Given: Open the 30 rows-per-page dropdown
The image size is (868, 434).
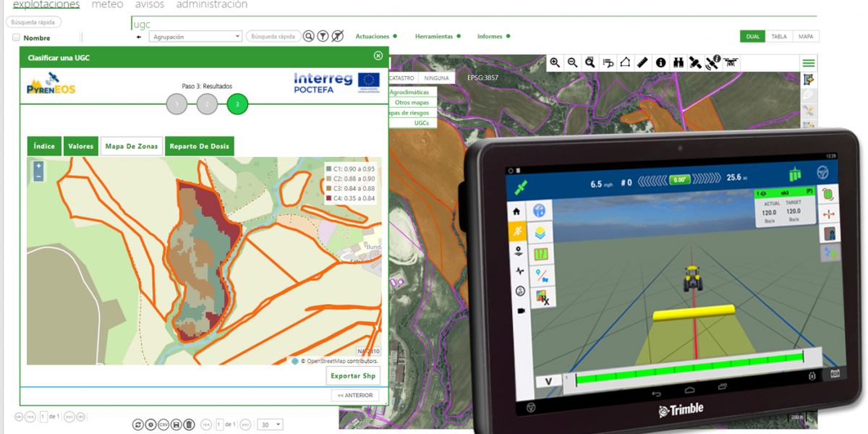Looking at the screenshot, I should coord(271,425).
